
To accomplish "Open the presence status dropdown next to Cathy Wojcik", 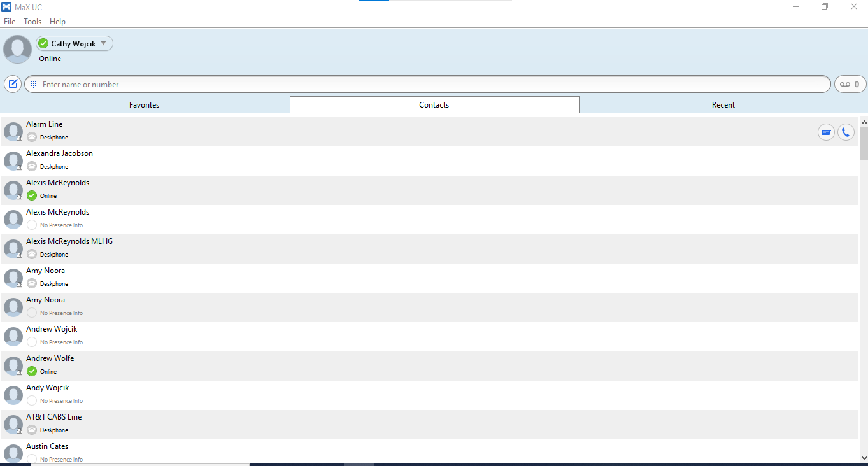I will (x=102, y=43).
